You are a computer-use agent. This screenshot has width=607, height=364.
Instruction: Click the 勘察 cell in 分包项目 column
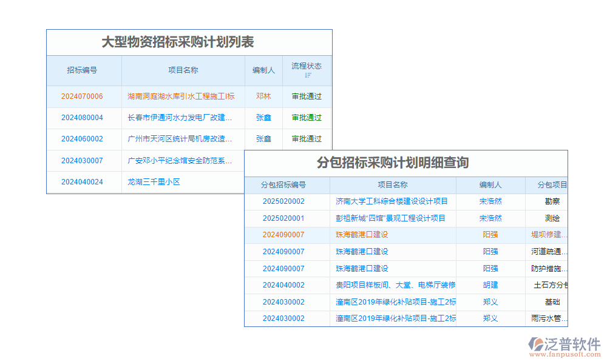tap(551, 201)
